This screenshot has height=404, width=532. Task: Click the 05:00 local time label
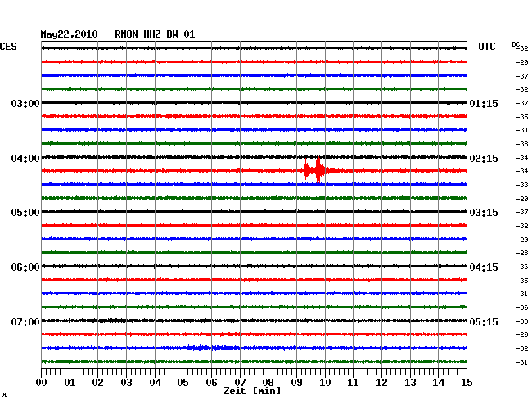(x=25, y=213)
